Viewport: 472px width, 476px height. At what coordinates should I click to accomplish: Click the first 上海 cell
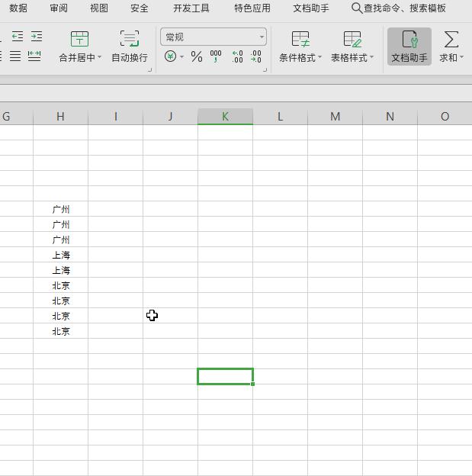[60, 255]
